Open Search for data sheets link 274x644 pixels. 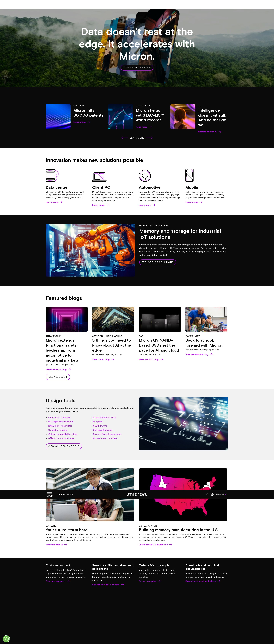tap(108, 585)
